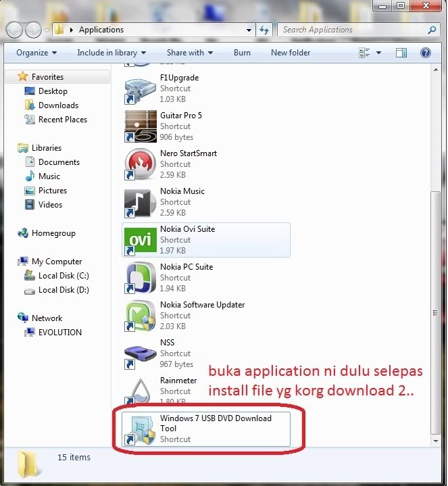Viewport: 448px width, 486px height.
Task: Expand the view options arrow
Action: tap(378, 53)
